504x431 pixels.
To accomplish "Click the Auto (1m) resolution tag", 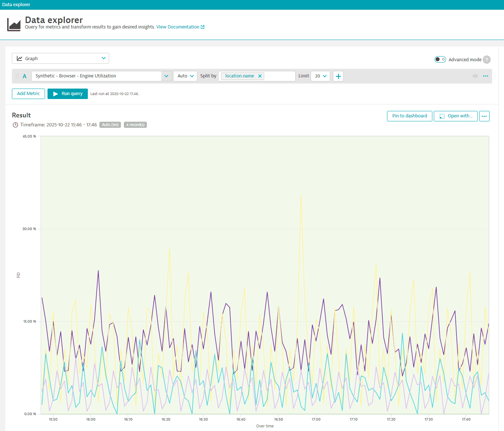I will tap(110, 125).
